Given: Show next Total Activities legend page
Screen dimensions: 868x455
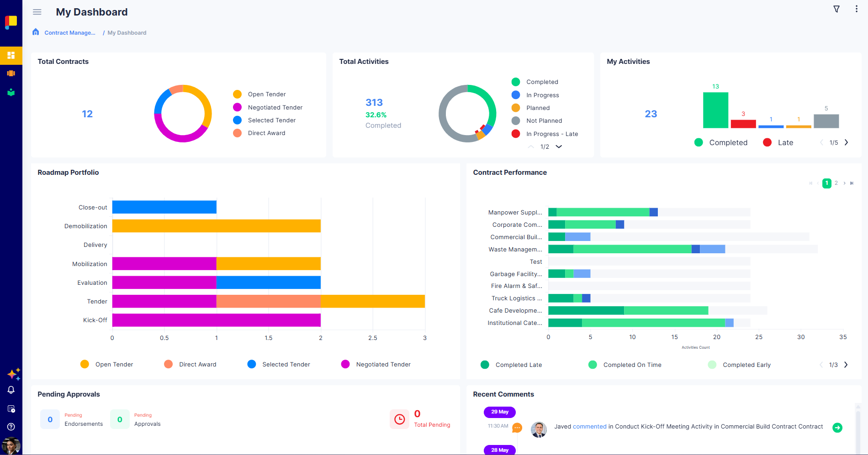Looking at the screenshot, I should point(559,146).
